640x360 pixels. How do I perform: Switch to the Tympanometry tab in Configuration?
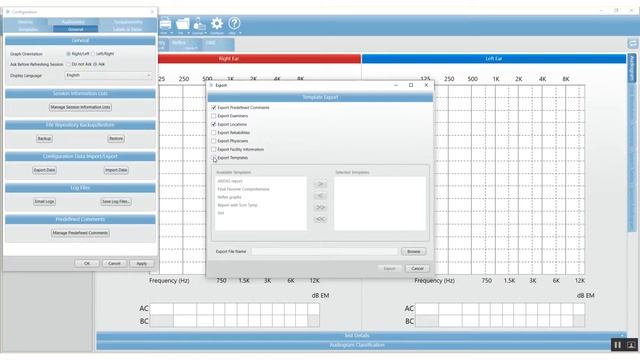pyautogui.click(x=128, y=22)
